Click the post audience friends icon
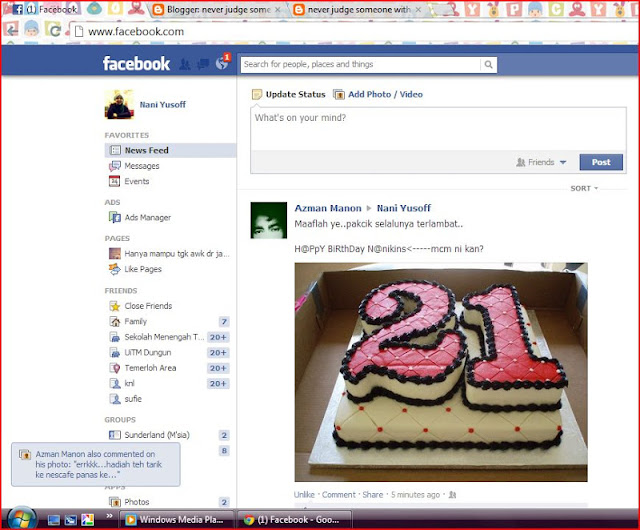640x530 pixels. pyautogui.click(x=452, y=495)
